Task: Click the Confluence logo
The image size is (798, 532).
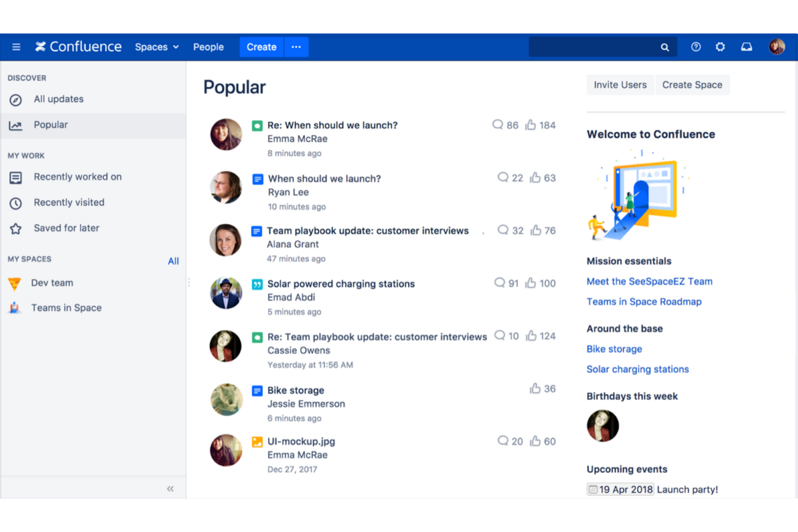Action: click(78, 46)
